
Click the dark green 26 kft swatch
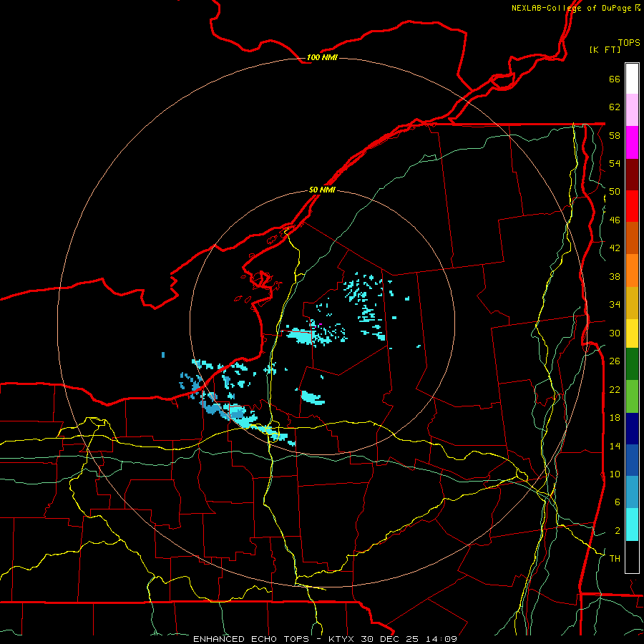[632, 364]
